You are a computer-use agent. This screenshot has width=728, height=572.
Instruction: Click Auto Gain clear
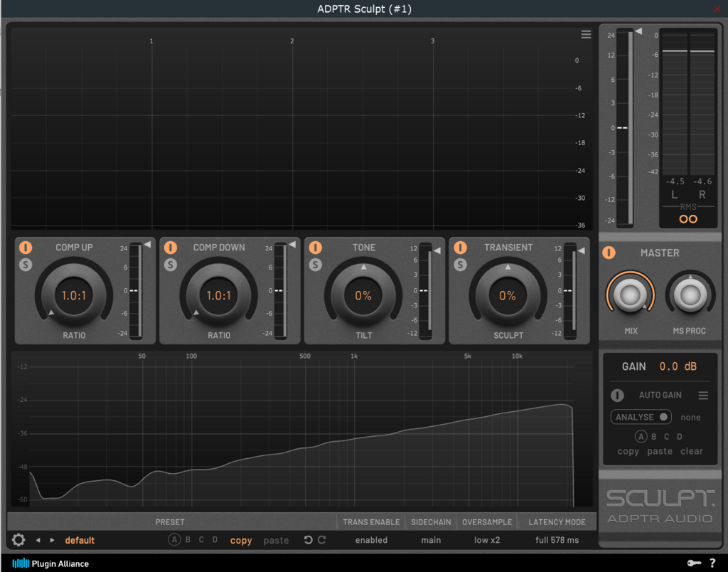tap(691, 451)
